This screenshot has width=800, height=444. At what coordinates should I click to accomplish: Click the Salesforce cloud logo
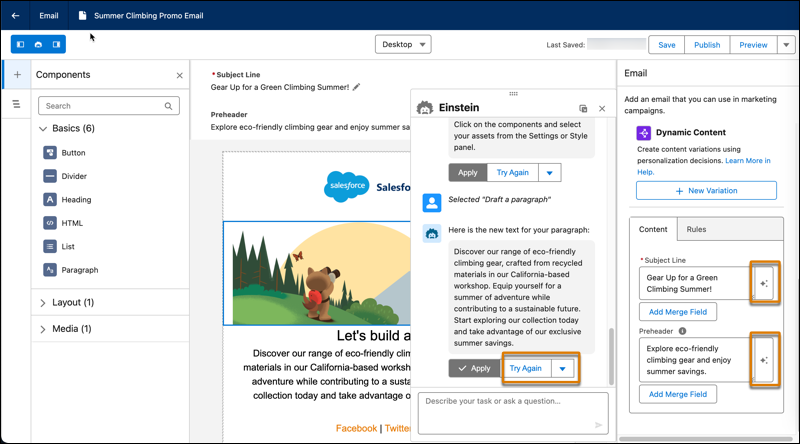tap(347, 187)
